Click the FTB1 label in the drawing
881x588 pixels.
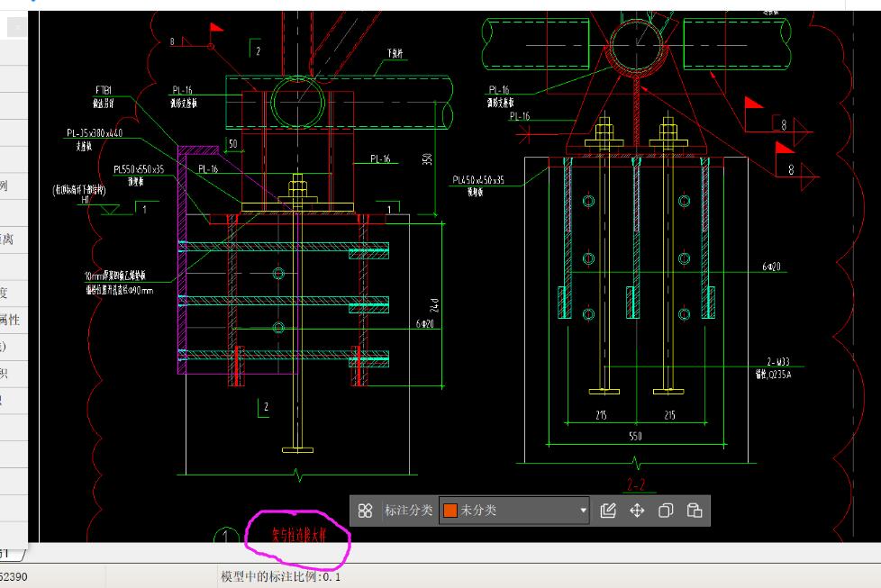click(x=104, y=90)
